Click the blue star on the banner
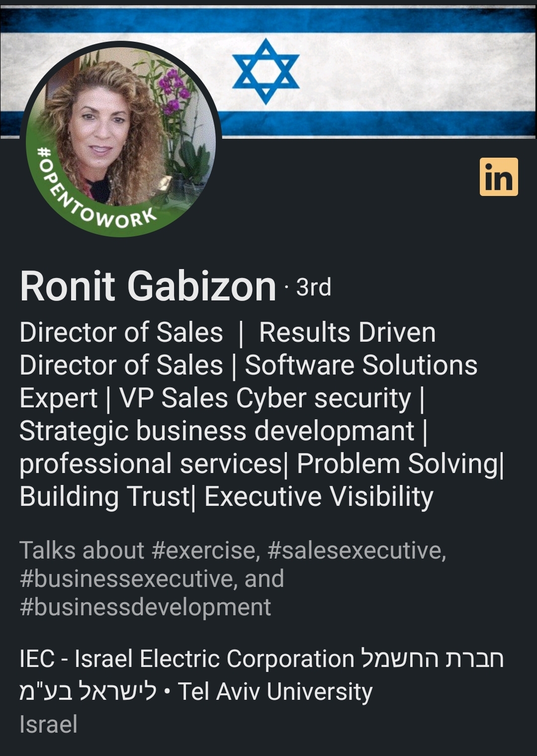 [x=266, y=71]
